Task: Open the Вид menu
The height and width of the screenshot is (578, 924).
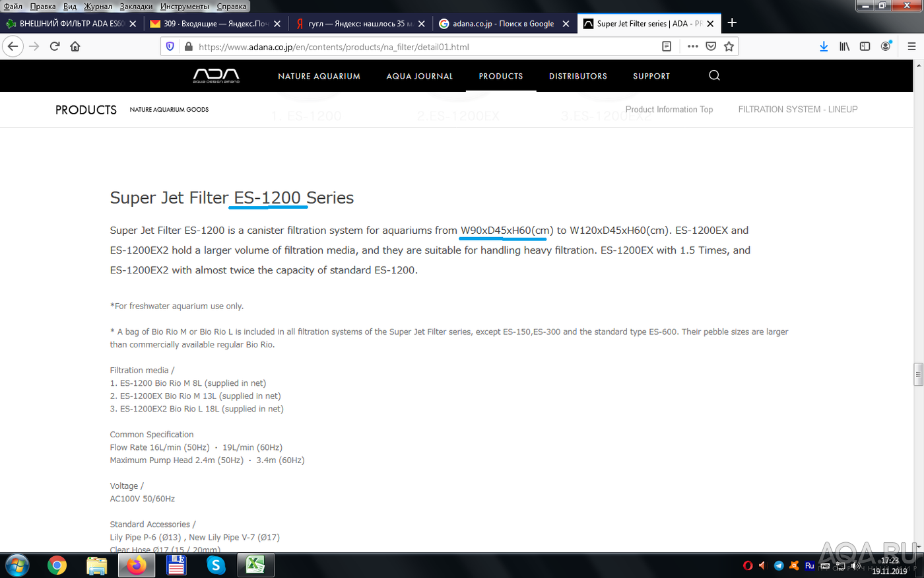Action: (70, 6)
